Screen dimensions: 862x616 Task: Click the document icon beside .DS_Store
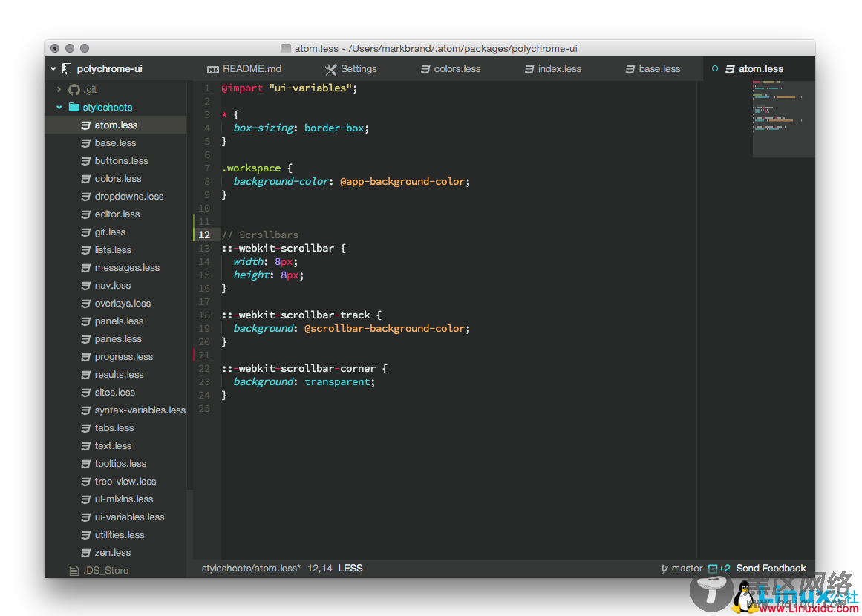(74, 571)
